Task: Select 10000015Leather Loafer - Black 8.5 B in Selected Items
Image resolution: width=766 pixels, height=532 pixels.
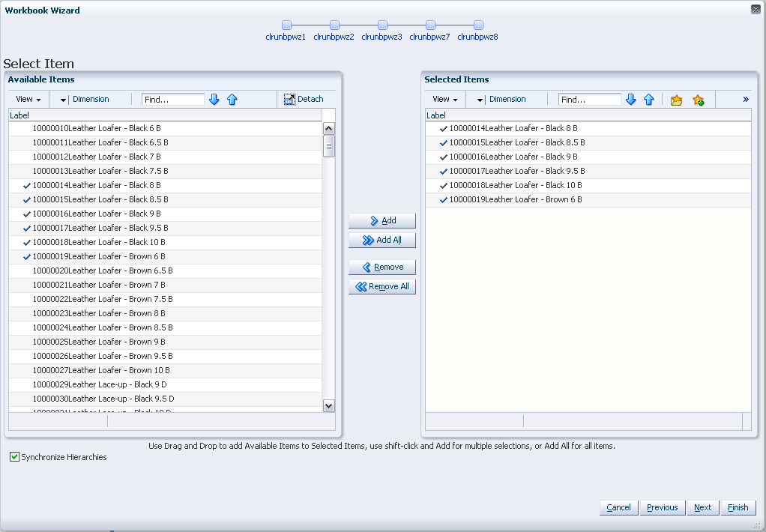Action: click(588, 142)
